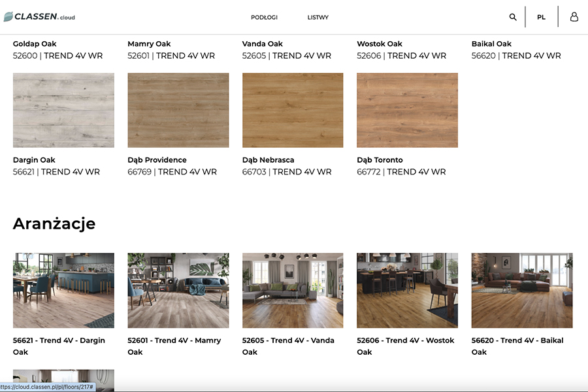
Task: Click the CLASSEN.cloud logo
Action: click(40, 17)
